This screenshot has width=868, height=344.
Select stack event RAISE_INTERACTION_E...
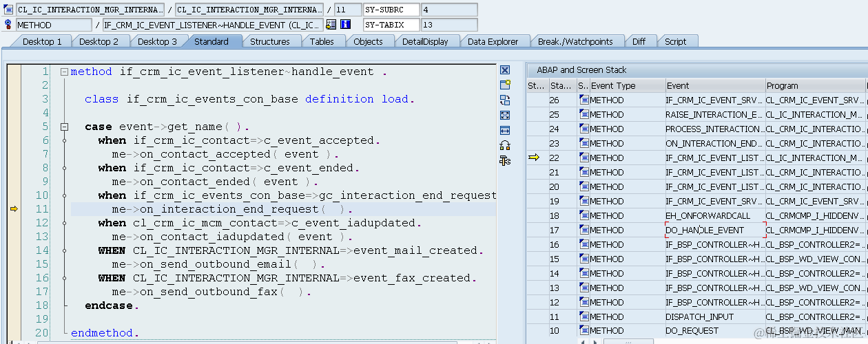pos(715,115)
